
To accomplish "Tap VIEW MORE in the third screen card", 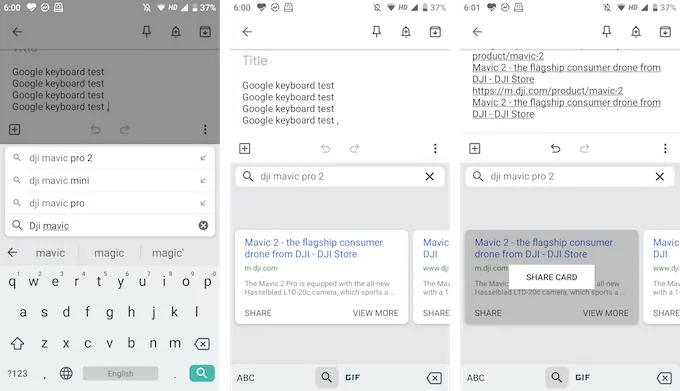I will (605, 313).
